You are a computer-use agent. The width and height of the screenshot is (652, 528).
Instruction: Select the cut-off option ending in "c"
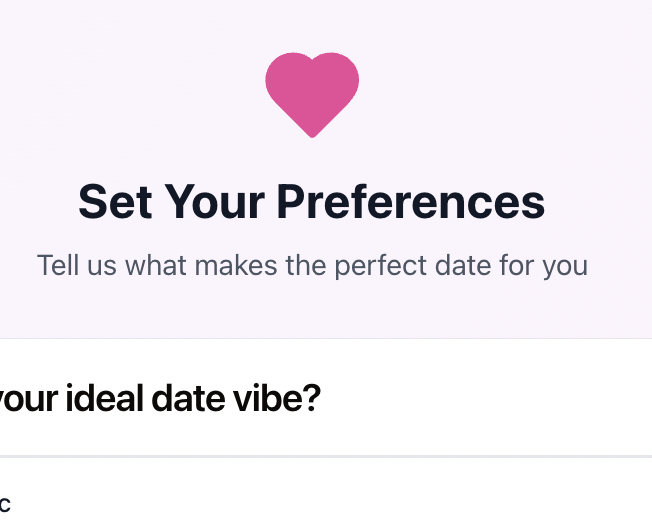coord(5,503)
